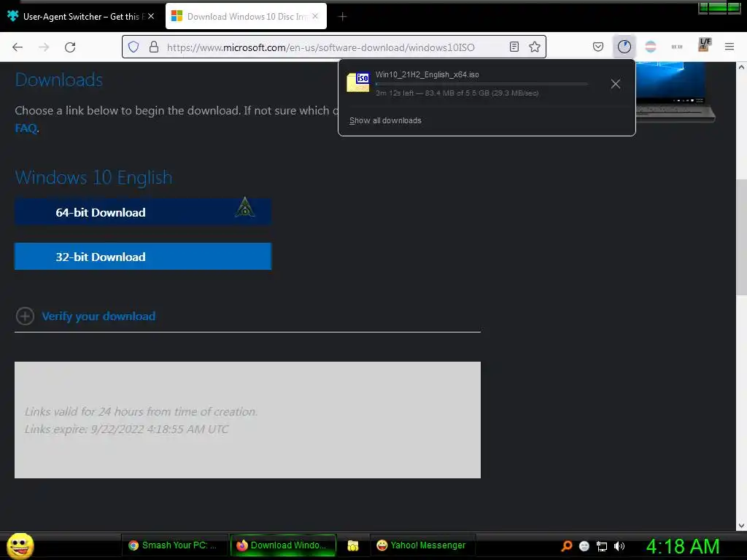Image resolution: width=747 pixels, height=560 pixels.
Task: Reload the current page
Action: (x=70, y=47)
